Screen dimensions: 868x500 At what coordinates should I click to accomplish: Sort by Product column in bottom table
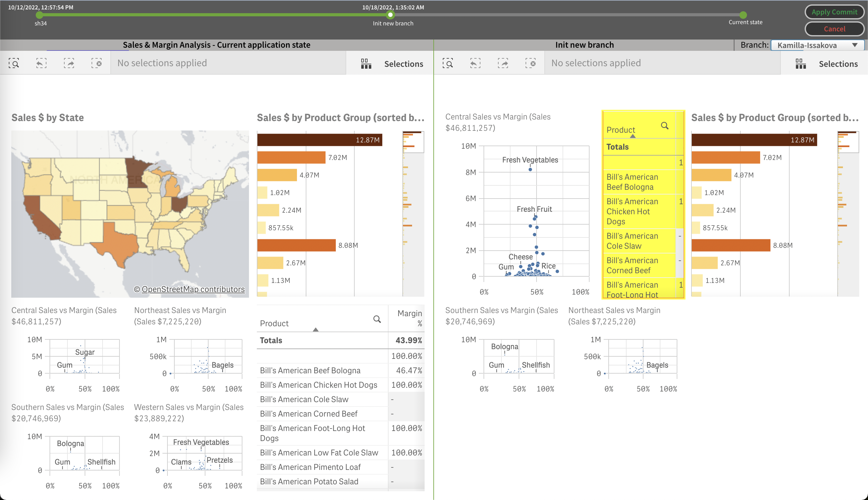click(274, 323)
